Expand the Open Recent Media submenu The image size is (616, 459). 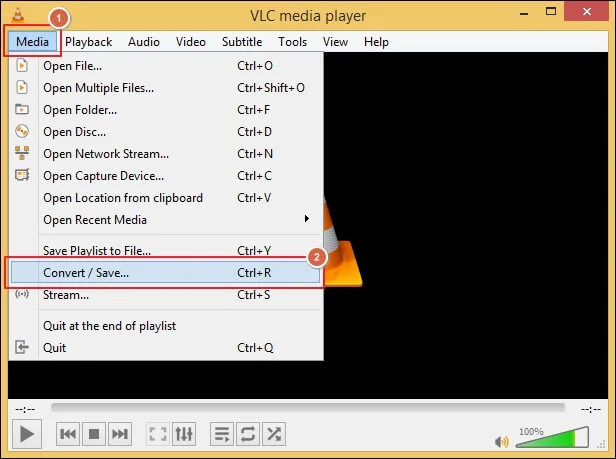coord(165,220)
